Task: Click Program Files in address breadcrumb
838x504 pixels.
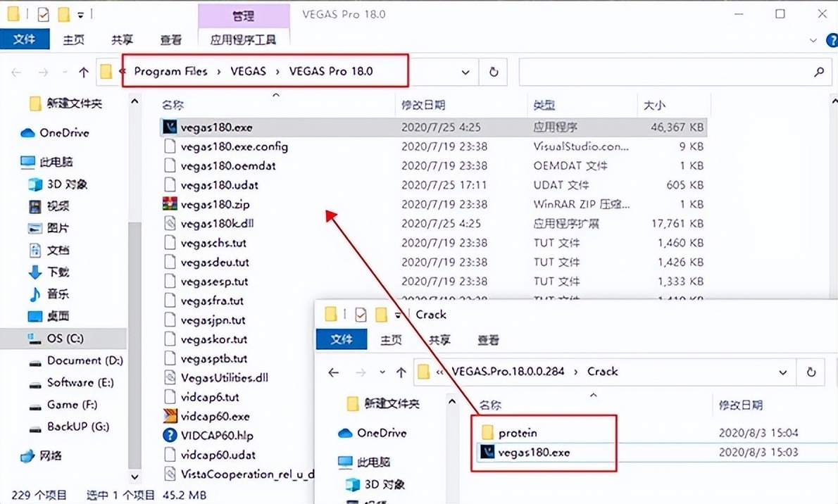Action: pos(170,71)
